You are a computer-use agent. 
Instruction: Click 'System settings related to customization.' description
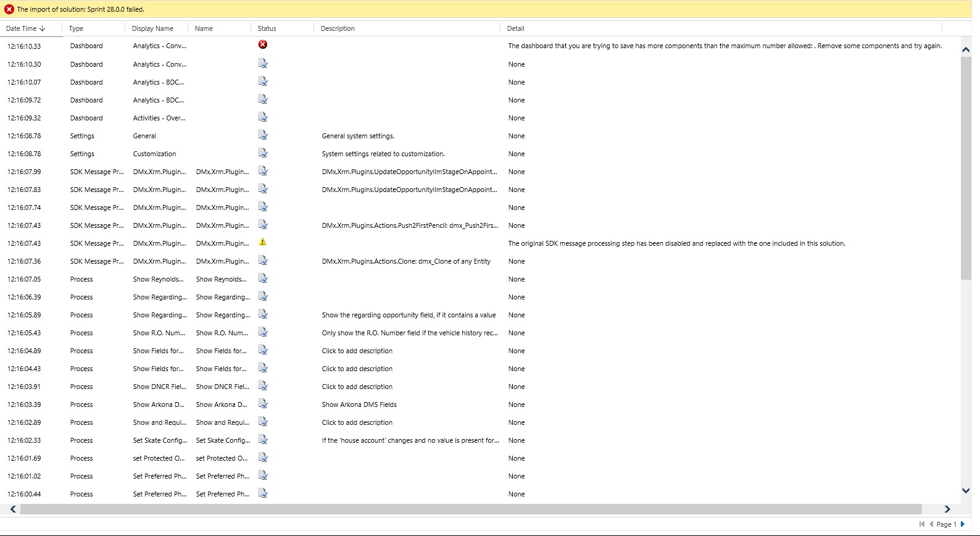pyautogui.click(x=383, y=154)
